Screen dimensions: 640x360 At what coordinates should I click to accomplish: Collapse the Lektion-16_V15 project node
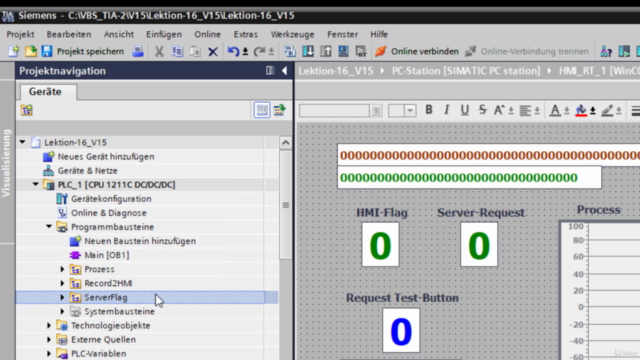23,142
